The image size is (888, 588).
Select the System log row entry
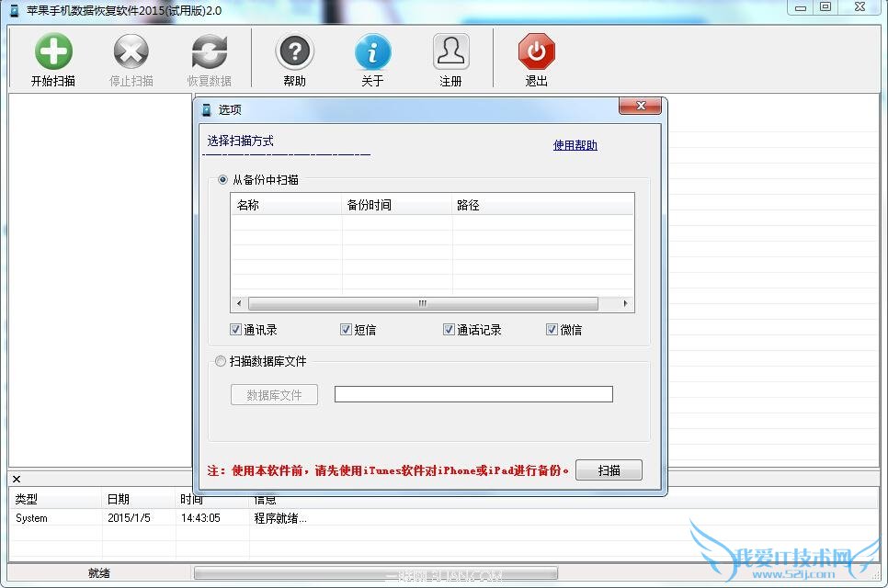(31, 518)
